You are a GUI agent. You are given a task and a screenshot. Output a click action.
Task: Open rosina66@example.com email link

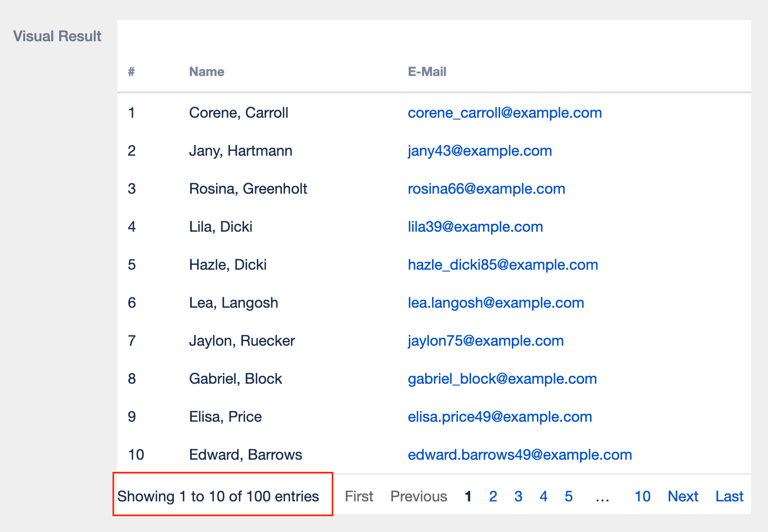tap(486, 189)
